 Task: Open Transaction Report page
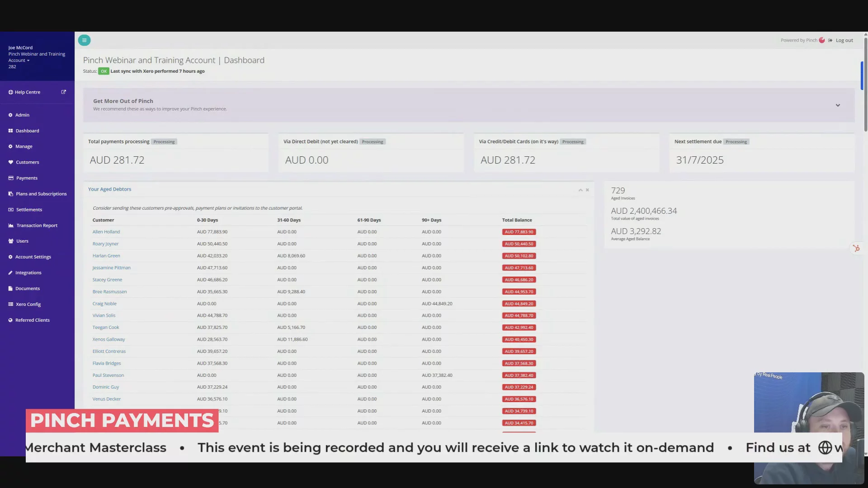(x=37, y=225)
